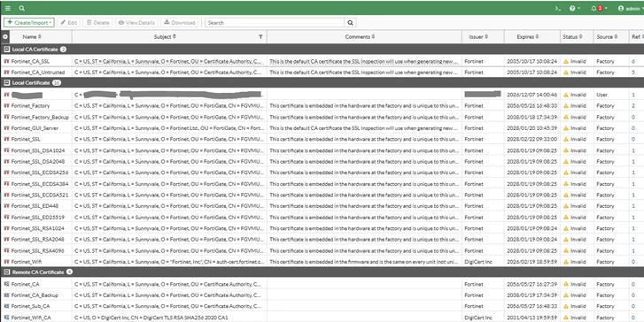Click the 2026/12/07 14:00:46 expiry date
Viewport: 644px width, 322px height.
point(531,95)
